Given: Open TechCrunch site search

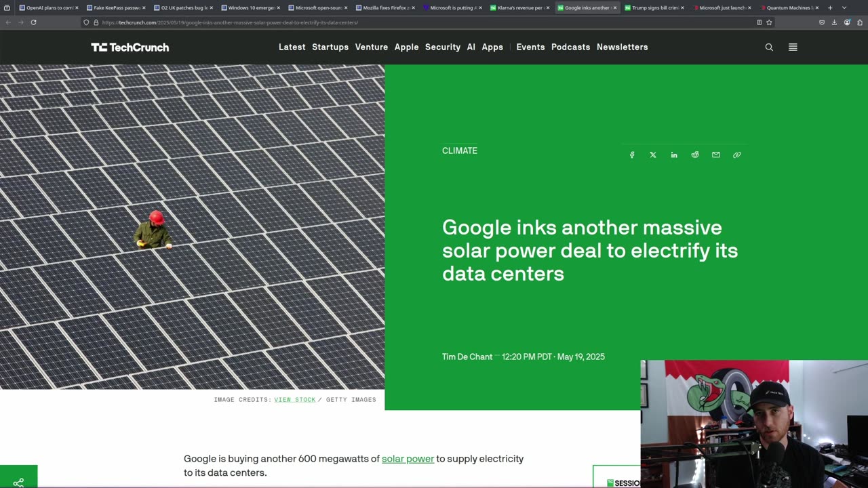Looking at the screenshot, I should 769,47.
